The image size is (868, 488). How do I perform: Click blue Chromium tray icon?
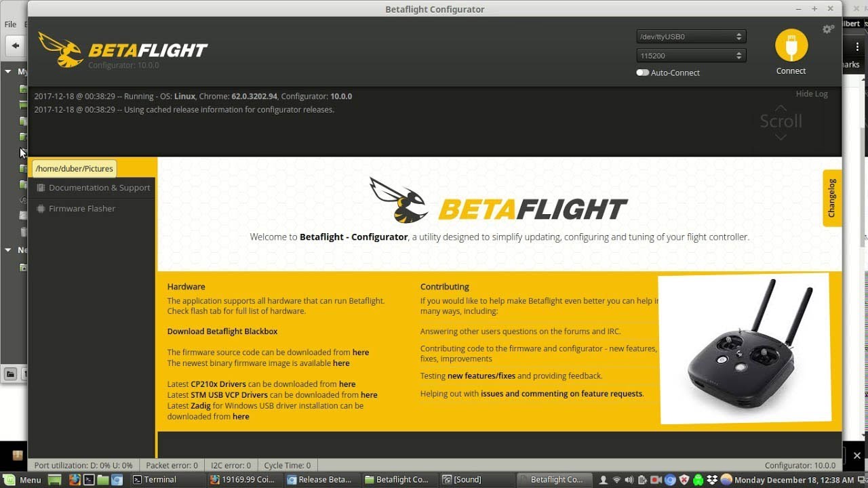[x=670, y=480]
